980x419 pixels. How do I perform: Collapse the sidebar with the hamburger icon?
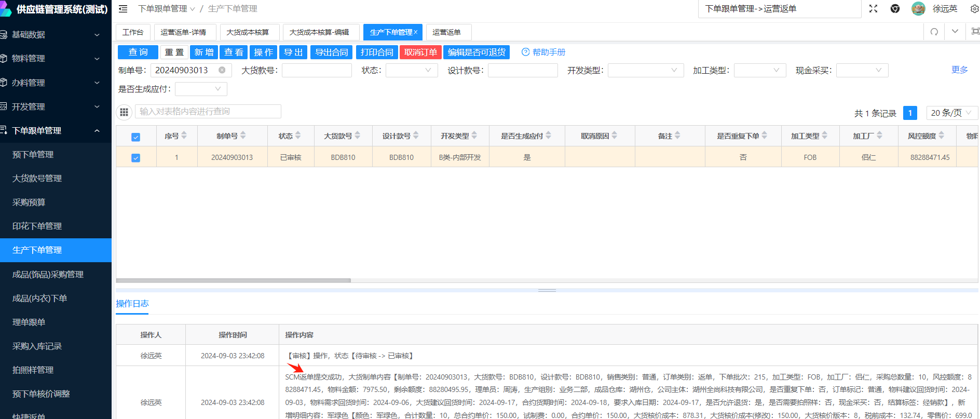[123, 9]
